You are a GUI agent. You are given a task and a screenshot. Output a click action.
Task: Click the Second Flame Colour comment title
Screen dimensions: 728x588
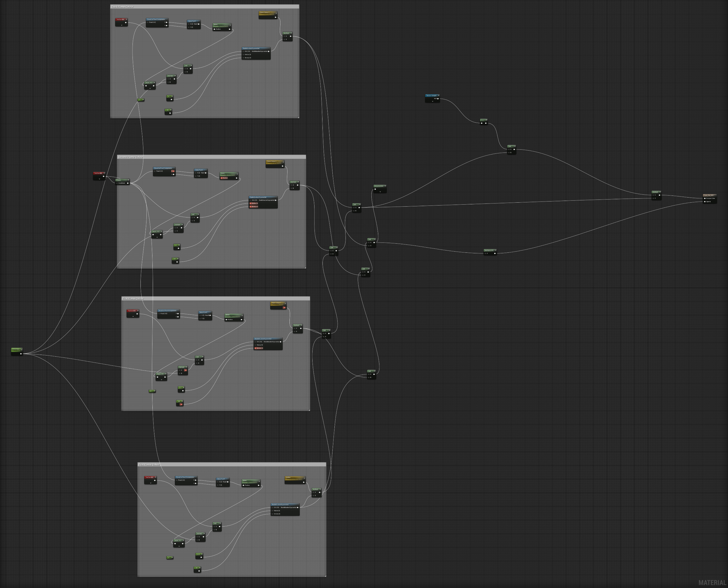131,157
